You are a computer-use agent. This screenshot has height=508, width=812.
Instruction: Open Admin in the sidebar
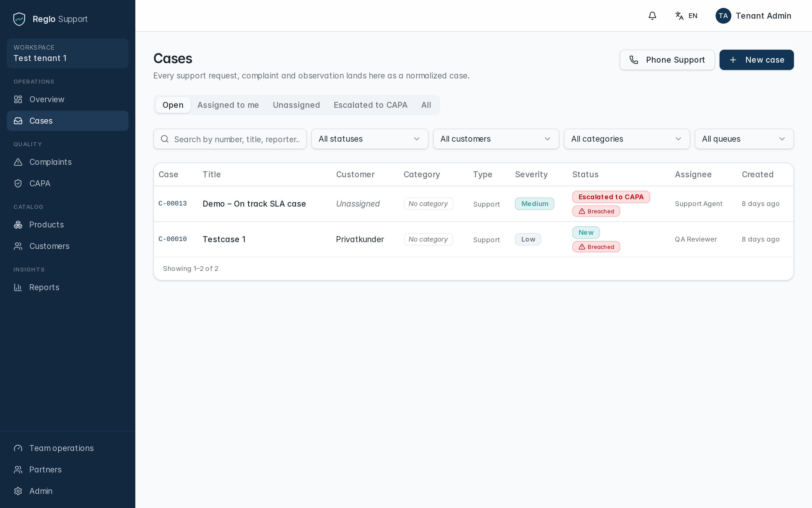click(x=67, y=491)
